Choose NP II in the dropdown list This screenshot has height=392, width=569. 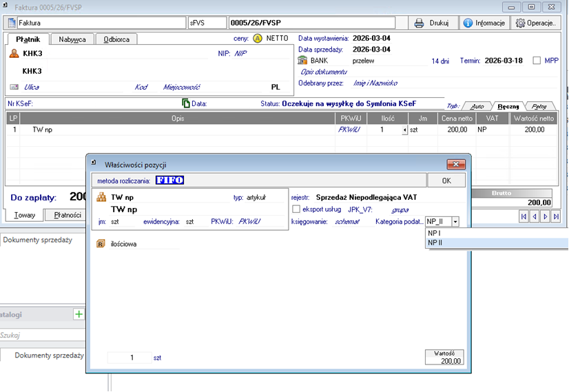(x=435, y=243)
